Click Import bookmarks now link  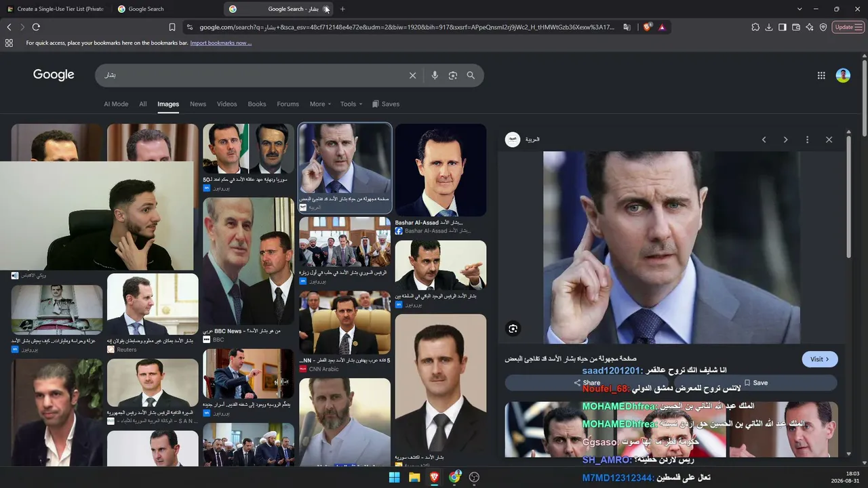click(x=221, y=43)
